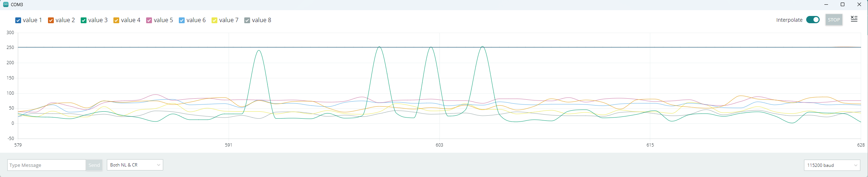Click the 603 label on the x-axis

pos(439,145)
